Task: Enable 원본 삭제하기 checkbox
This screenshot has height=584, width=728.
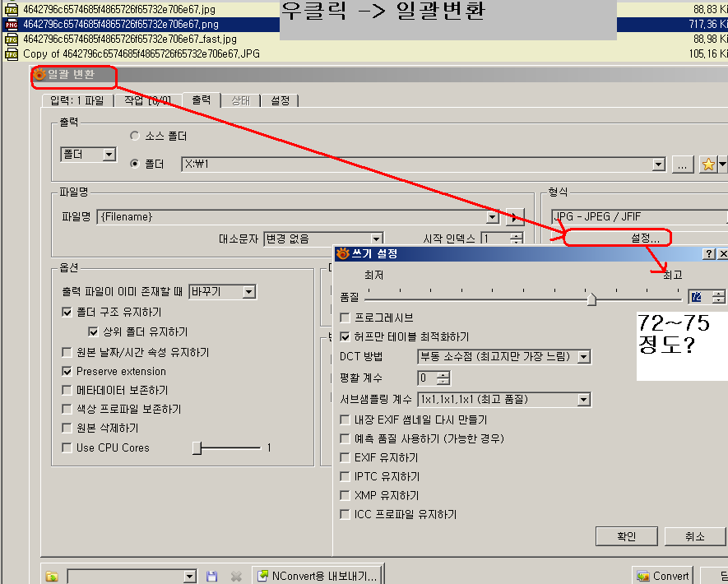Action: click(x=67, y=428)
